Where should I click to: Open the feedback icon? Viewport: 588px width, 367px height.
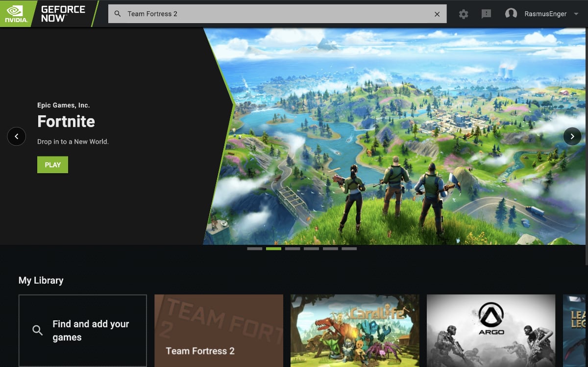(x=486, y=14)
